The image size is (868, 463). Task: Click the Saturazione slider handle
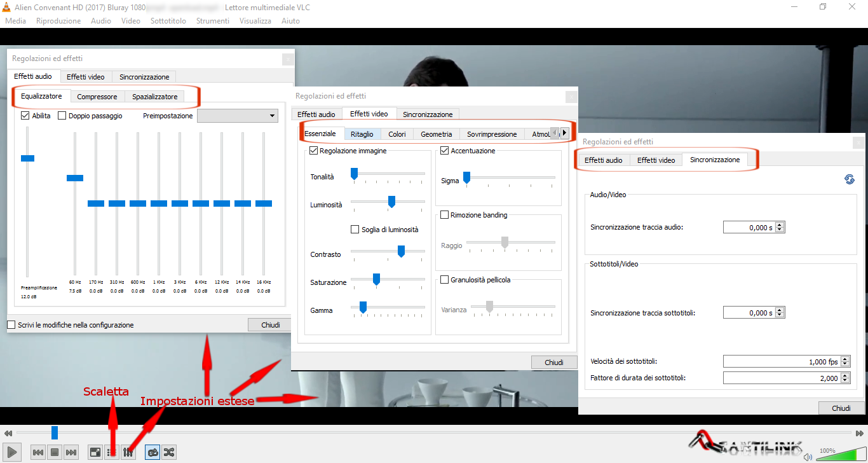coord(376,279)
